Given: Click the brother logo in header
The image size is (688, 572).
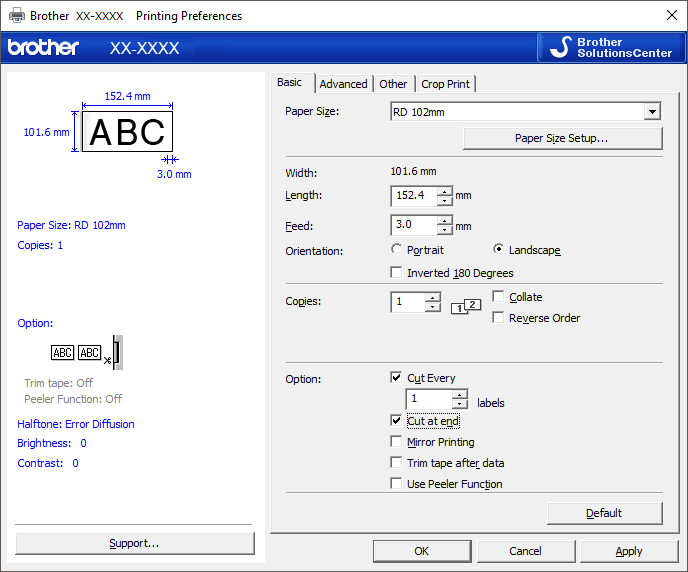Looking at the screenshot, I should pyautogui.click(x=43, y=47).
